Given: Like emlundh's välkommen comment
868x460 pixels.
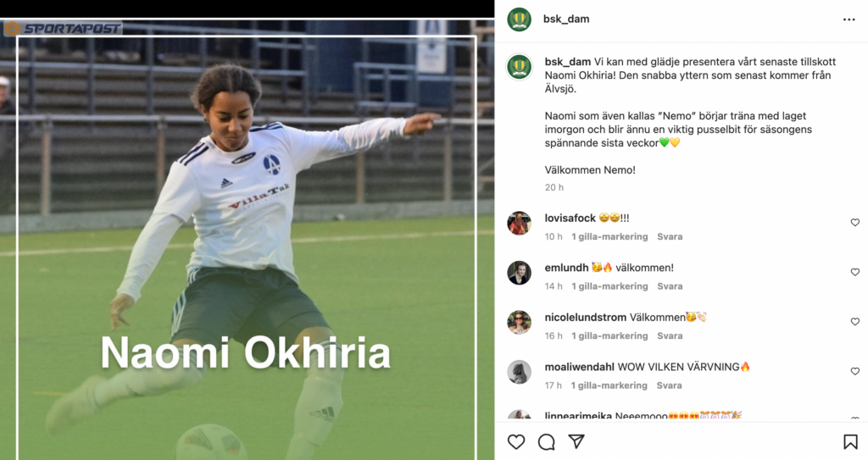Looking at the screenshot, I should [x=854, y=272].
